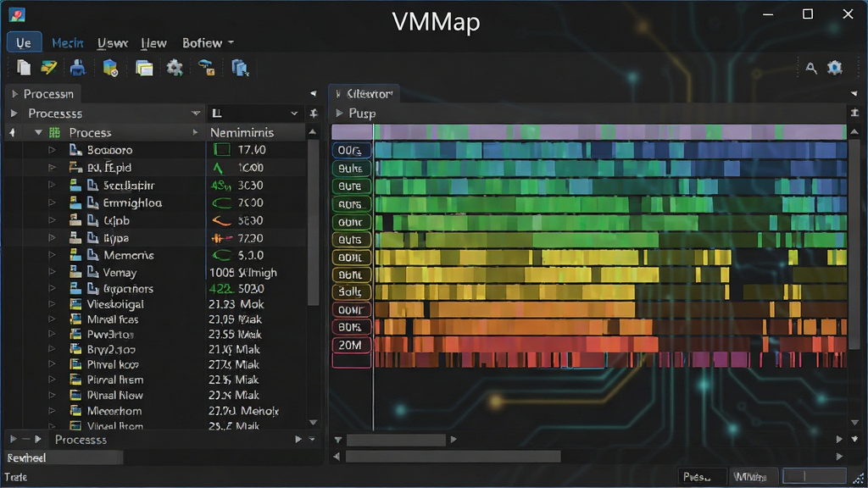Click the orange waveform icon in 7720 row
Image resolution: width=868 pixels, height=488 pixels.
[221, 238]
